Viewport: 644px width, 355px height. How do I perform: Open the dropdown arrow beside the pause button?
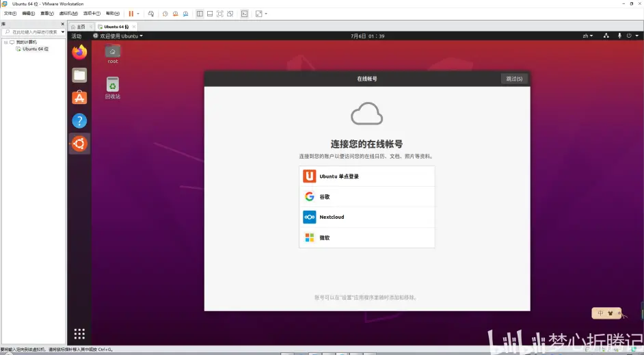pos(138,14)
